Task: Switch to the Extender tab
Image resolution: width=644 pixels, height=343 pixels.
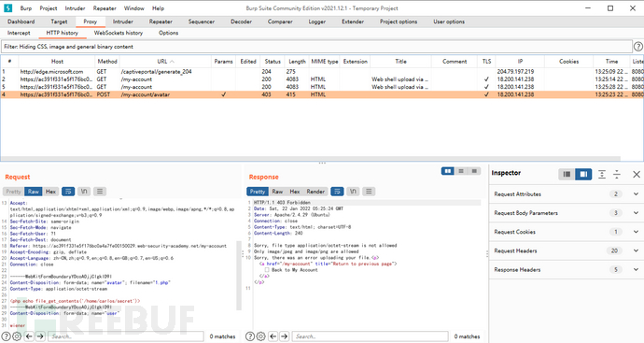Action: [x=353, y=21]
